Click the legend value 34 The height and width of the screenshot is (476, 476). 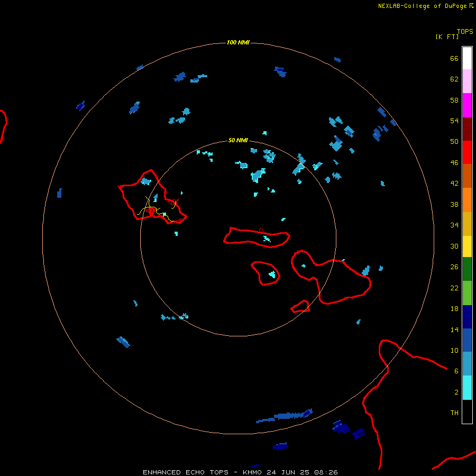point(454,225)
